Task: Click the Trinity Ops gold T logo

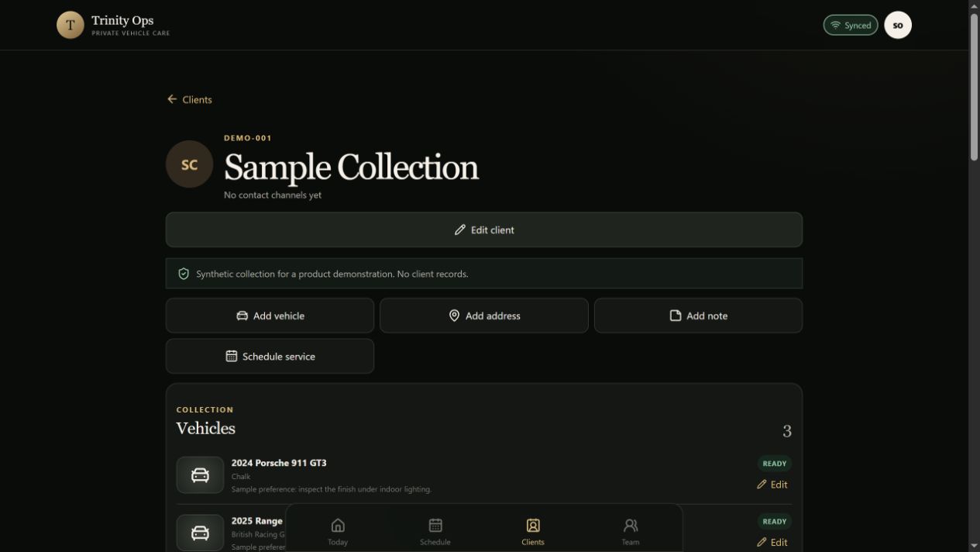Action: [x=70, y=25]
